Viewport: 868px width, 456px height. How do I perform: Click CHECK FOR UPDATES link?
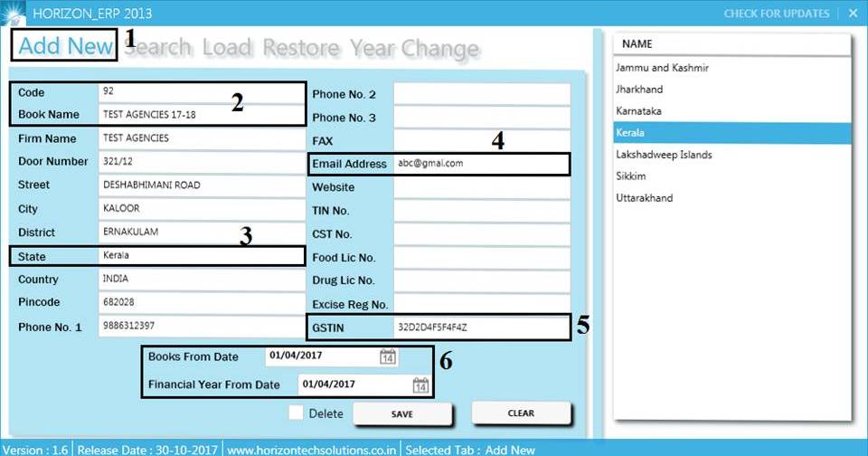776,14
